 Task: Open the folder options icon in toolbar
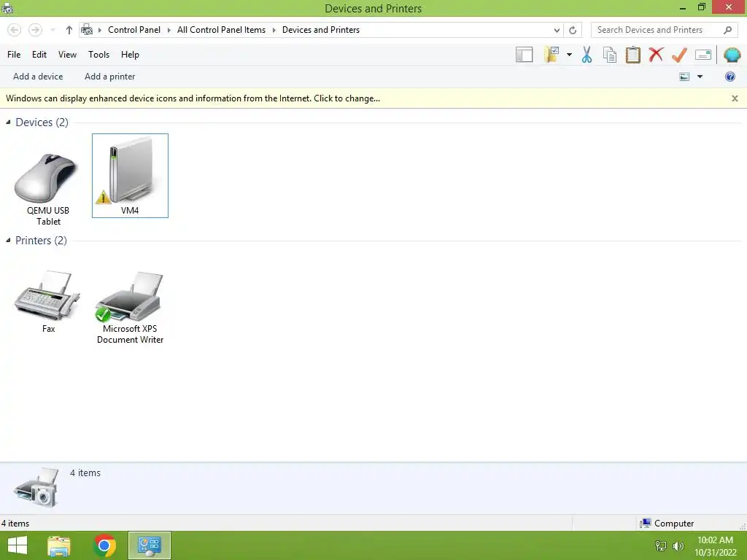[x=551, y=55]
